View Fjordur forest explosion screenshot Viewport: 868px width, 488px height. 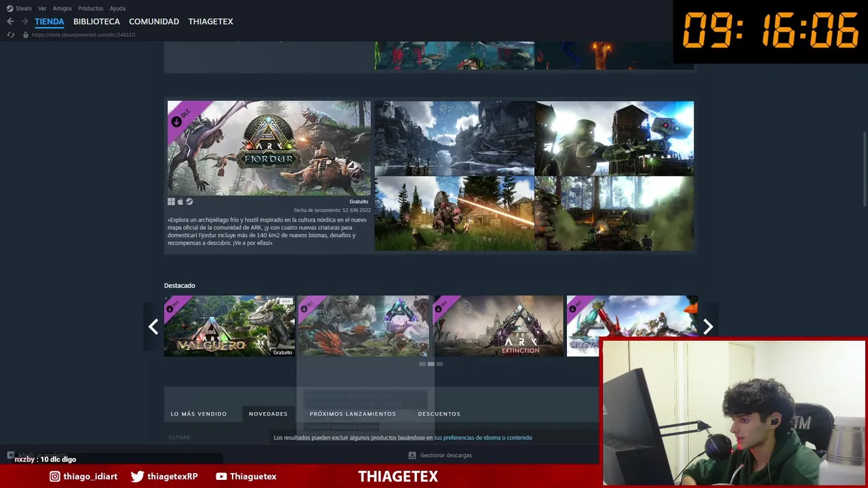click(x=614, y=213)
